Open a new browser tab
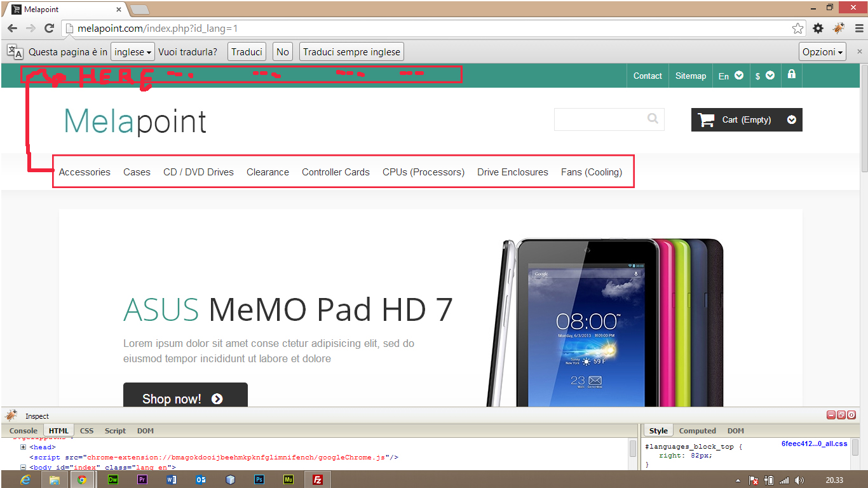This screenshot has width=868, height=488. tap(139, 10)
